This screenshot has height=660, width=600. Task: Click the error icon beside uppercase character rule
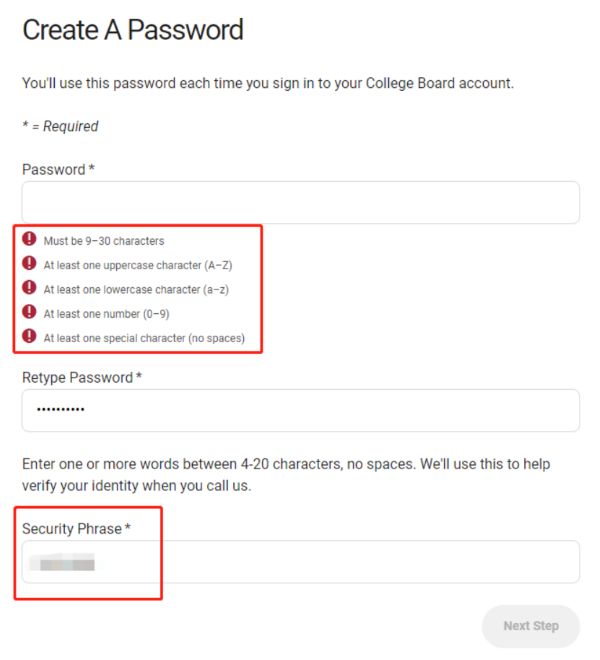pyautogui.click(x=29, y=264)
